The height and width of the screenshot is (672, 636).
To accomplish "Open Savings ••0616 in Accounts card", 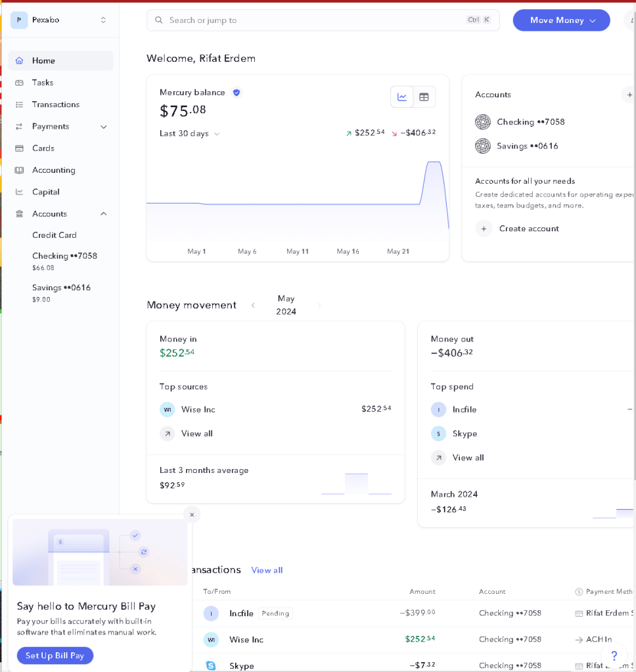I will point(527,146).
